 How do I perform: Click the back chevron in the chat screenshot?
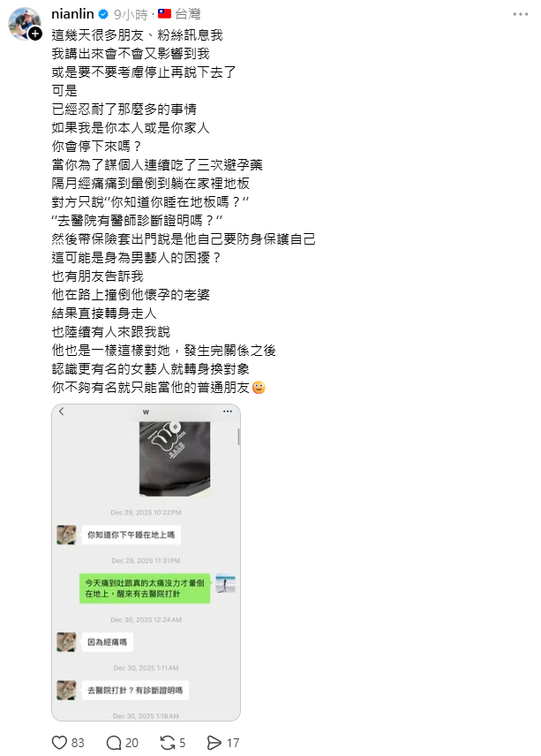point(62,412)
